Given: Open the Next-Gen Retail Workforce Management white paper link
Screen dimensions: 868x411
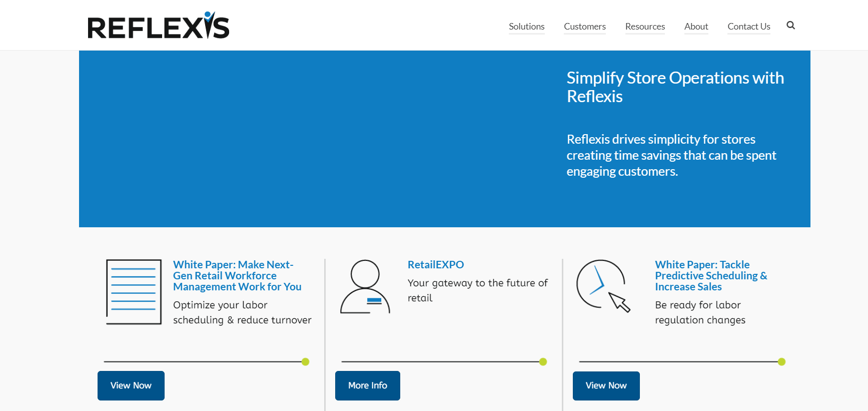Looking at the screenshot, I should [x=237, y=276].
